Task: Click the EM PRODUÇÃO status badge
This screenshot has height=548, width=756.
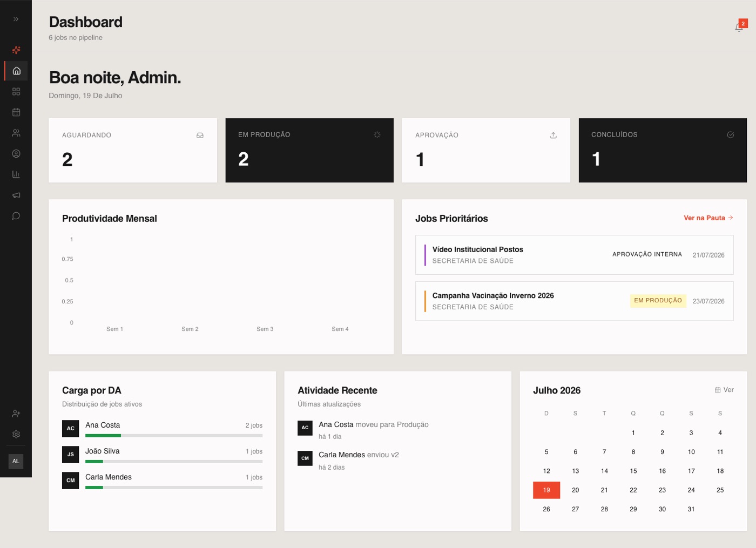Action: pos(658,301)
